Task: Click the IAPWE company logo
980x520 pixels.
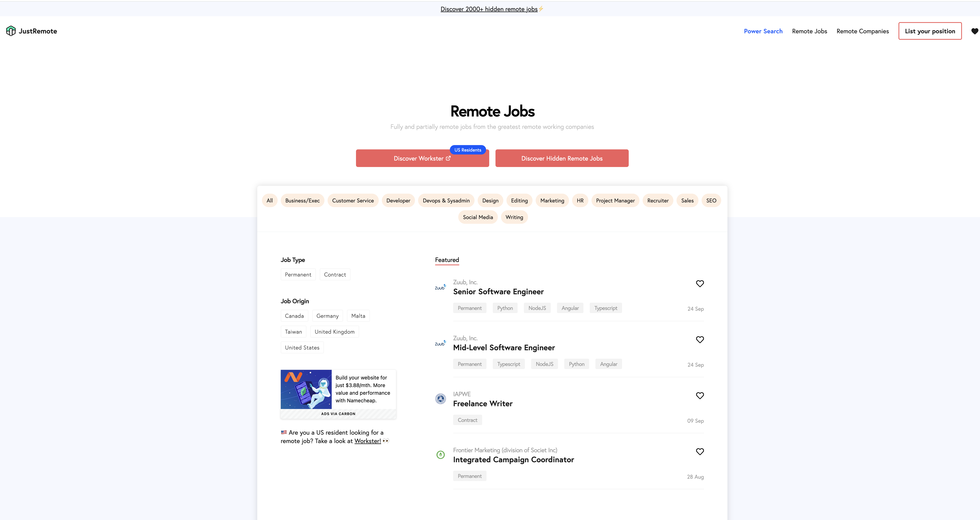Action: point(441,399)
